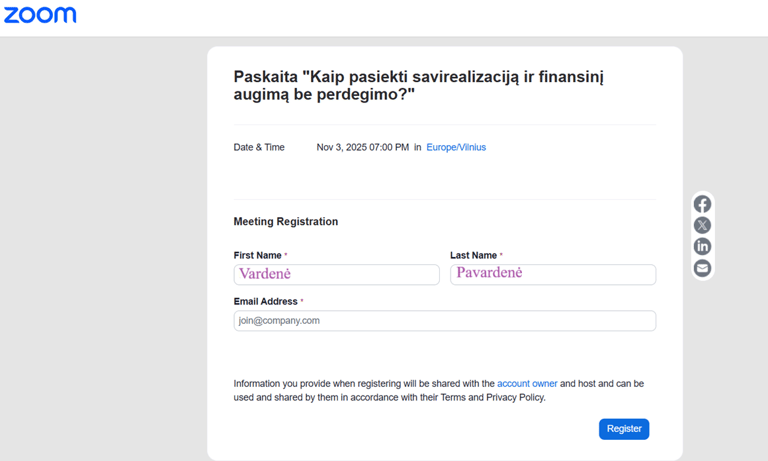This screenshot has height=461, width=768.
Task: Click the Meeting Registration heading
Action: 286,222
